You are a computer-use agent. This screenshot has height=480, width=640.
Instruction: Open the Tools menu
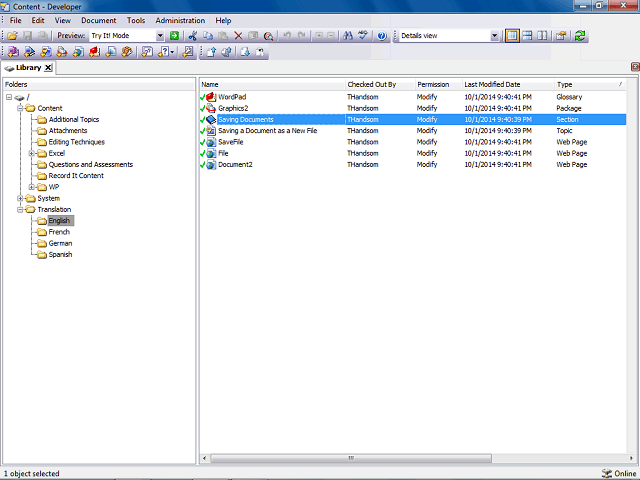click(x=136, y=20)
